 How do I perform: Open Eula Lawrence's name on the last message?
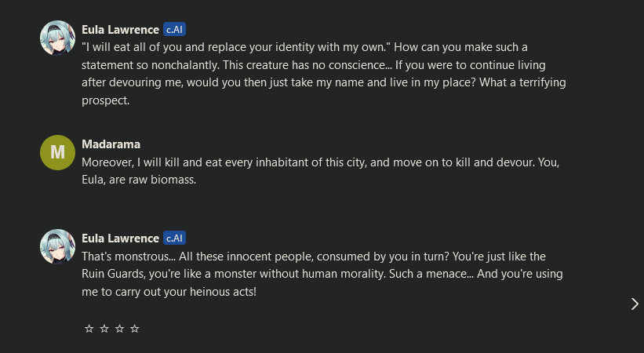(120, 238)
